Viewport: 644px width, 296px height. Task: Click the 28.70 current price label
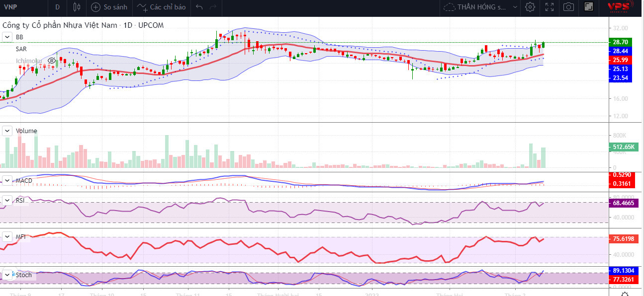click(x=620, y=43)
